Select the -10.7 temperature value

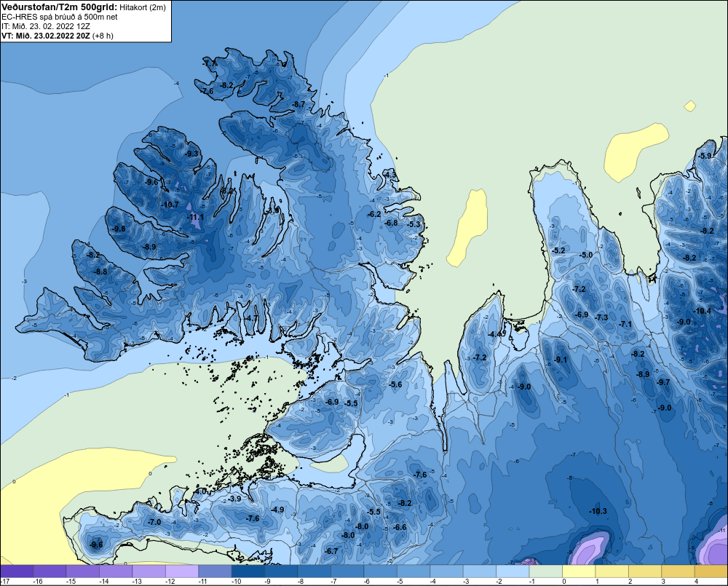[170, 205]
